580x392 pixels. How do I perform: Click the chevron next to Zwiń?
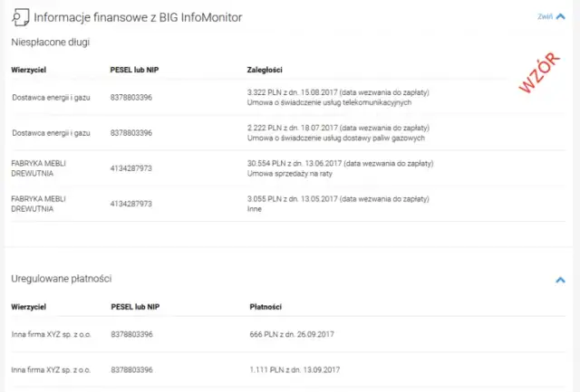tap(561, 16)
